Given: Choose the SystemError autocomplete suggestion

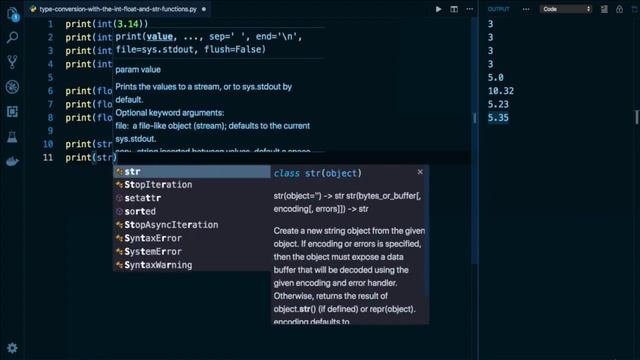Looking at the screenshot, I should [x=191, y=251].
